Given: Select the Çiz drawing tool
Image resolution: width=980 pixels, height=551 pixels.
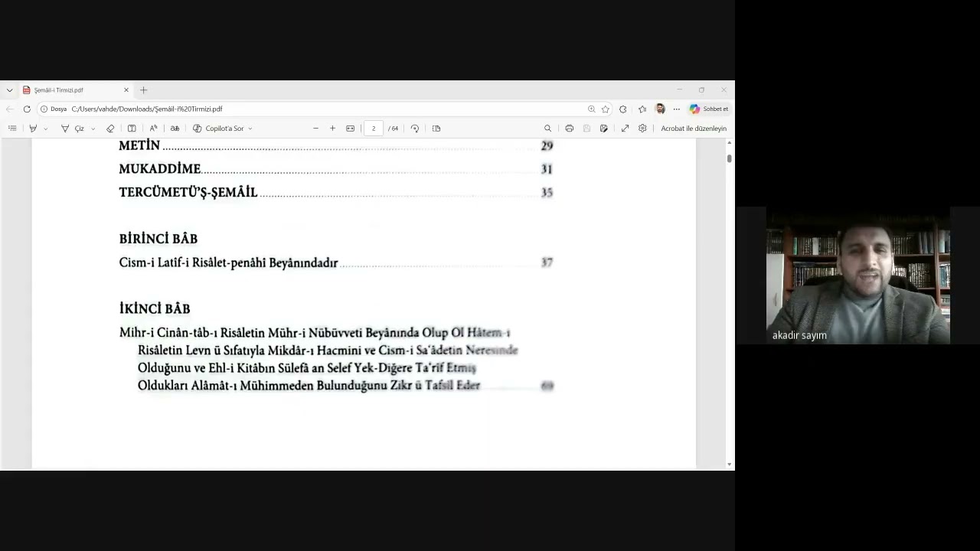Looking at the screenshot, I should pos(72,129).
